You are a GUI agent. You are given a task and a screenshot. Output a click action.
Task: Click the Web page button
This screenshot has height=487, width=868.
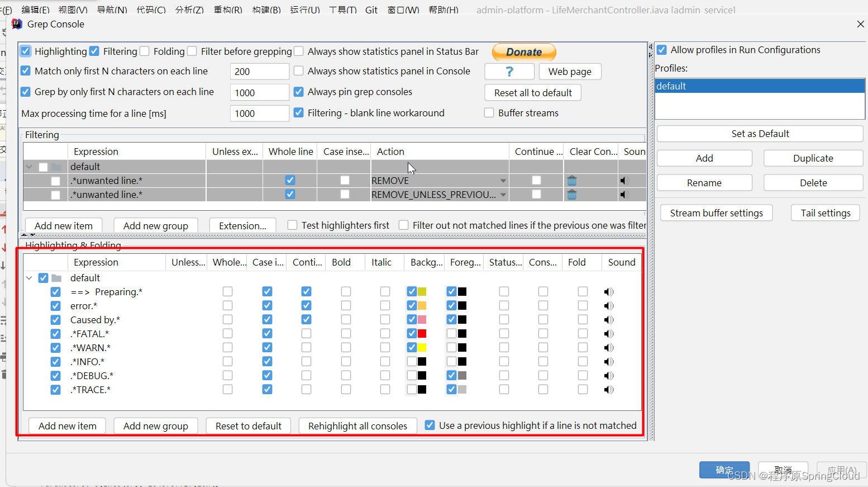[570, 72]
